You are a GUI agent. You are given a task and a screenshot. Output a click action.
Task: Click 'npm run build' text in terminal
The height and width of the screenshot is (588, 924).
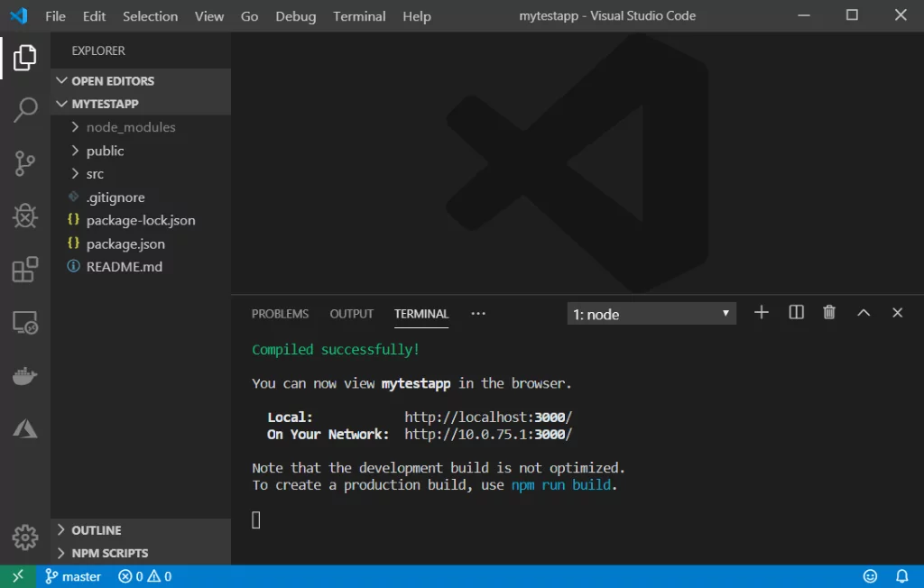click(x=561, y=485)
